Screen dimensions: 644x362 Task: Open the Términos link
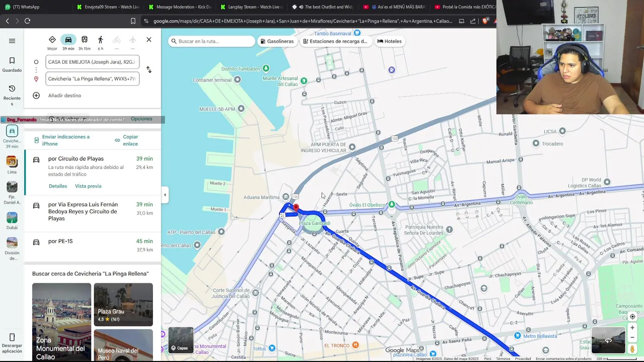pyautogui.click(x=503, y=359)
